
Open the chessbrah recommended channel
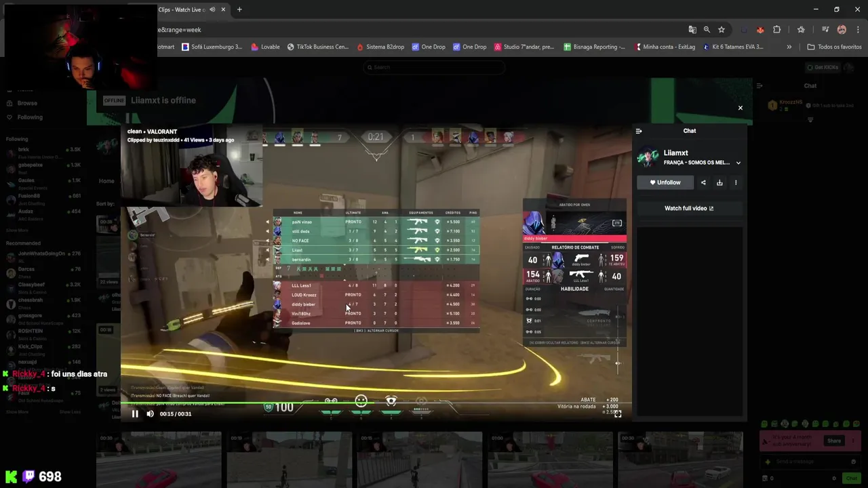(43, 303)
